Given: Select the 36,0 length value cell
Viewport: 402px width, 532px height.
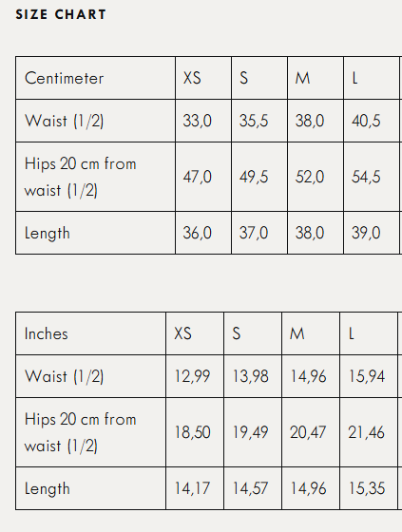Looking at the screenshot, I should (x=203, y=233).
